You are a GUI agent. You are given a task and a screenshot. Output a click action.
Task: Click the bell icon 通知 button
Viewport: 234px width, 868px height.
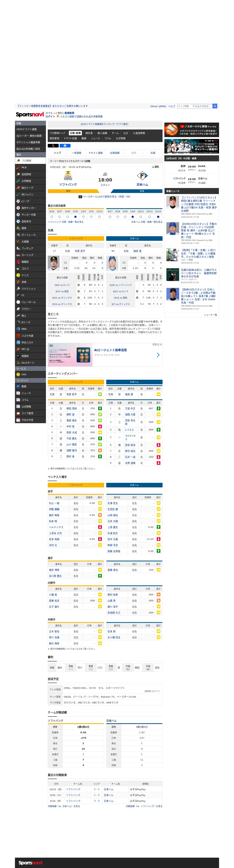(x=155, y=167)
